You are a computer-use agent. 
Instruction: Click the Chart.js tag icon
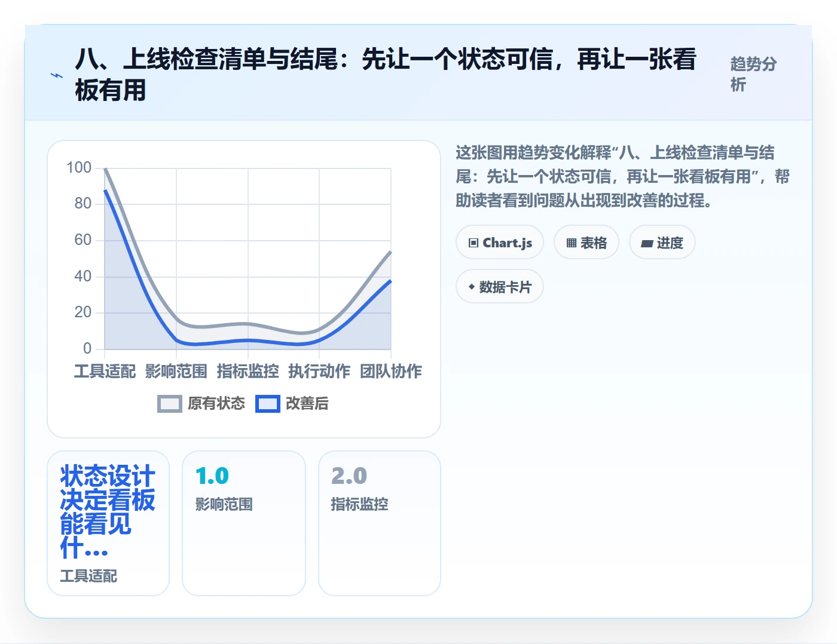tap(474, 243)
